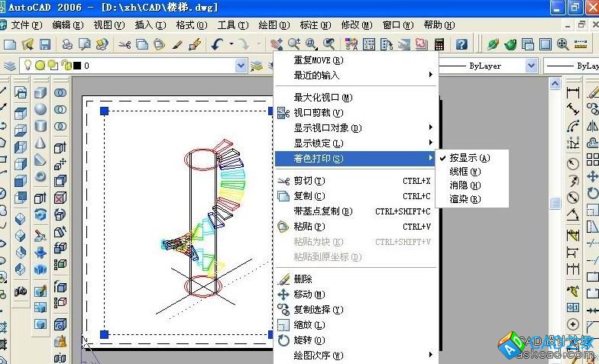Click the Undo arrow icon
599x364 pixels.
217,44
